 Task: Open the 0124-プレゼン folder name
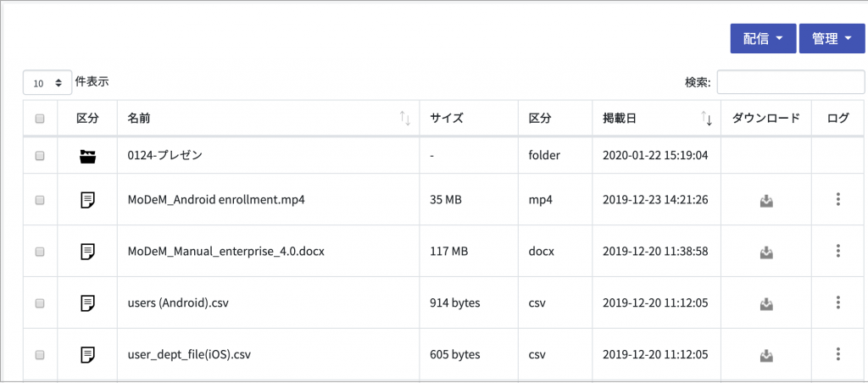[x=165, y=156]
